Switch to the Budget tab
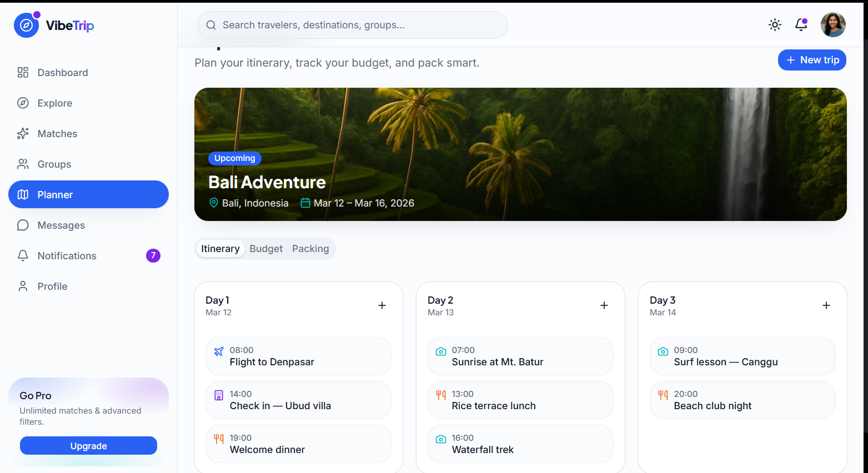 point(266,249)
